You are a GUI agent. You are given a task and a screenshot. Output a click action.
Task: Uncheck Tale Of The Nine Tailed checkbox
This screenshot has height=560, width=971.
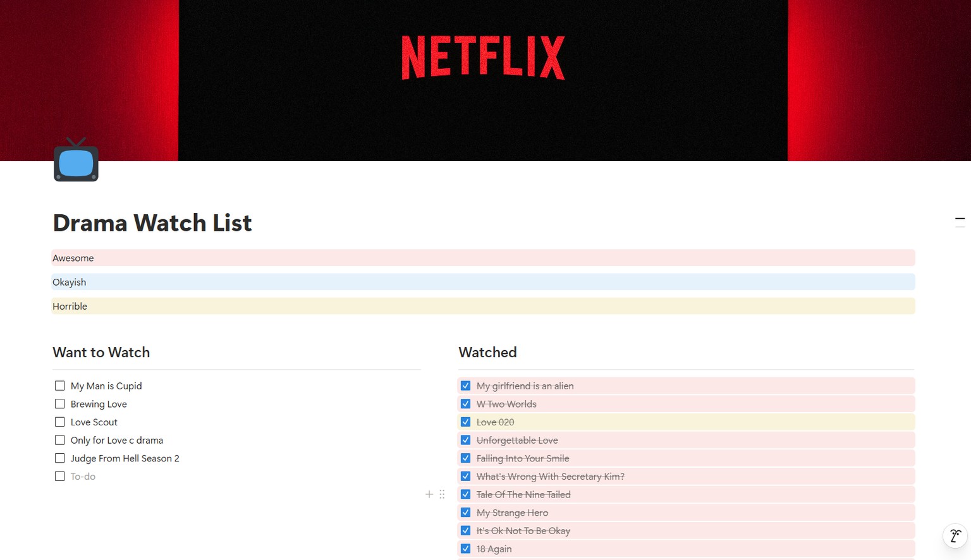(465, 494)
